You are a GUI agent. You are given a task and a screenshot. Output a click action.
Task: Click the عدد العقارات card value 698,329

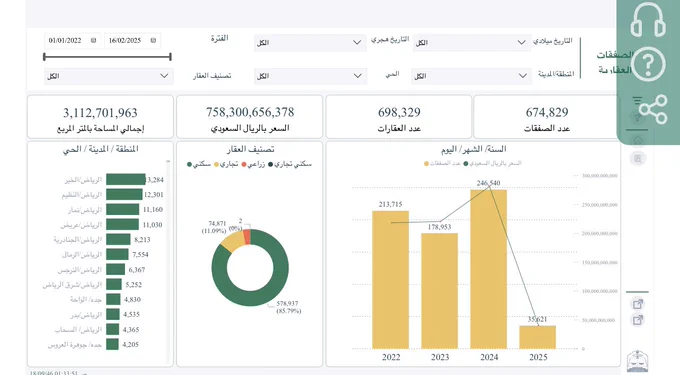tap(399, 112)
